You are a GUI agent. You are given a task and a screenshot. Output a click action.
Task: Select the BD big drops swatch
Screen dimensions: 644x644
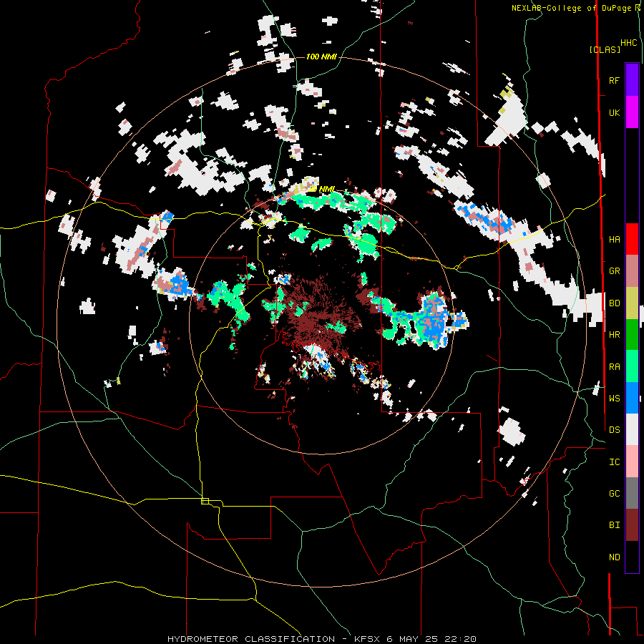coord(632,303)
